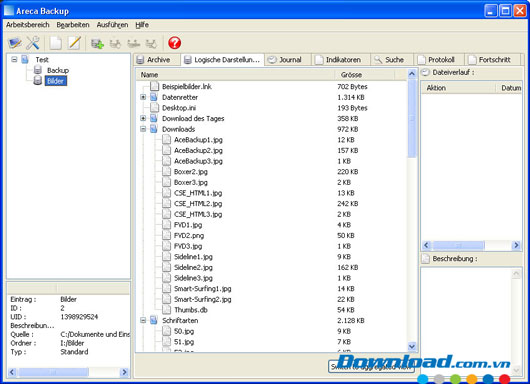The height and width of the screenshot is (384, 530).
Task: Click the Downloads folder icon
Action: (x=154, y=129)
